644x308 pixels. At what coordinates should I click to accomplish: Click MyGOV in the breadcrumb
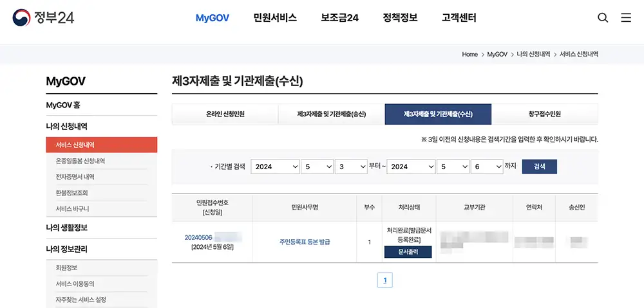pyautogui.click(x=497, y=54)
